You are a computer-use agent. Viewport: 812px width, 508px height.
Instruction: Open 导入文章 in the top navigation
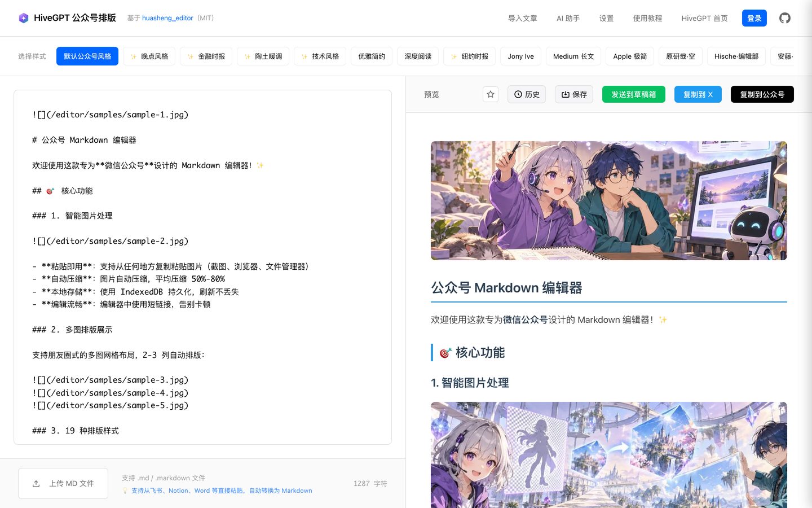[x=523, y=18]
